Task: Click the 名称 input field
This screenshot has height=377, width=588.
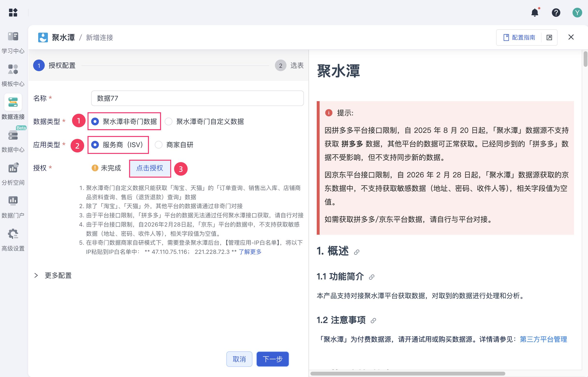Action: pos(197,98)
